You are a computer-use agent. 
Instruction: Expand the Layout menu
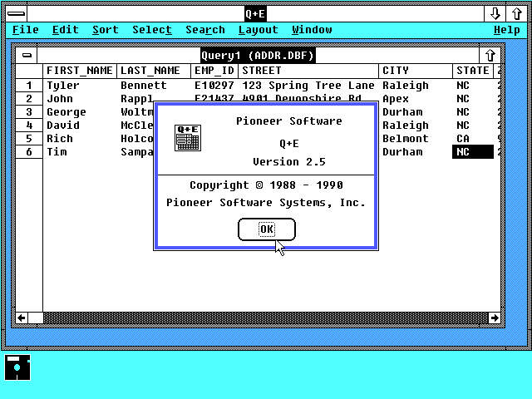(258, 30)
